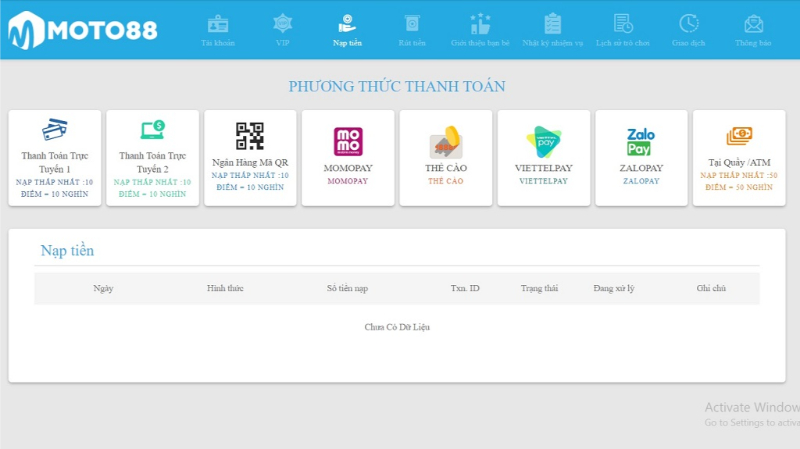The width and height of the screenshot is (800, 449).
Task: Open Nhật ký nhiệm vụ clipboard icon
Action: pos(552,24)
